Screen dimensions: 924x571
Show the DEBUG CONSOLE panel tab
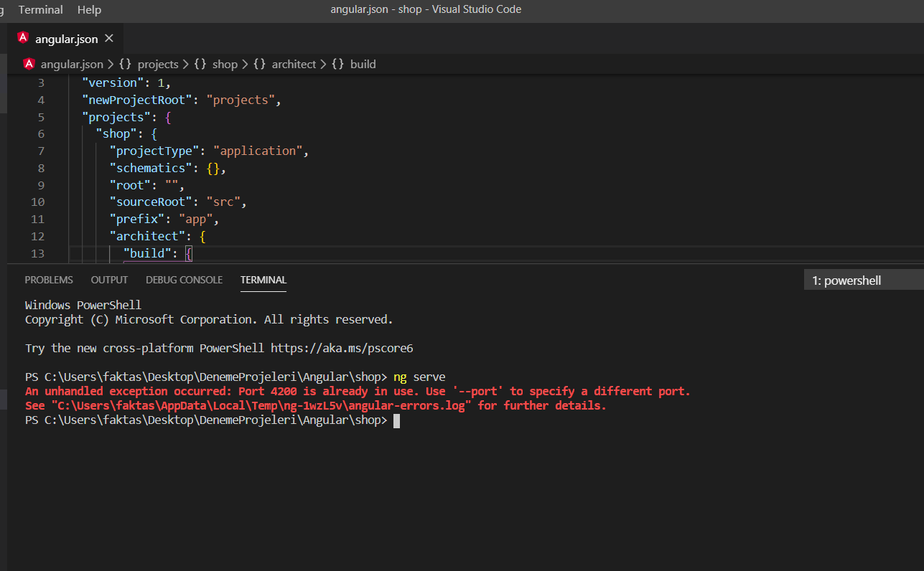pyautogui.click(x=184, y=280)
